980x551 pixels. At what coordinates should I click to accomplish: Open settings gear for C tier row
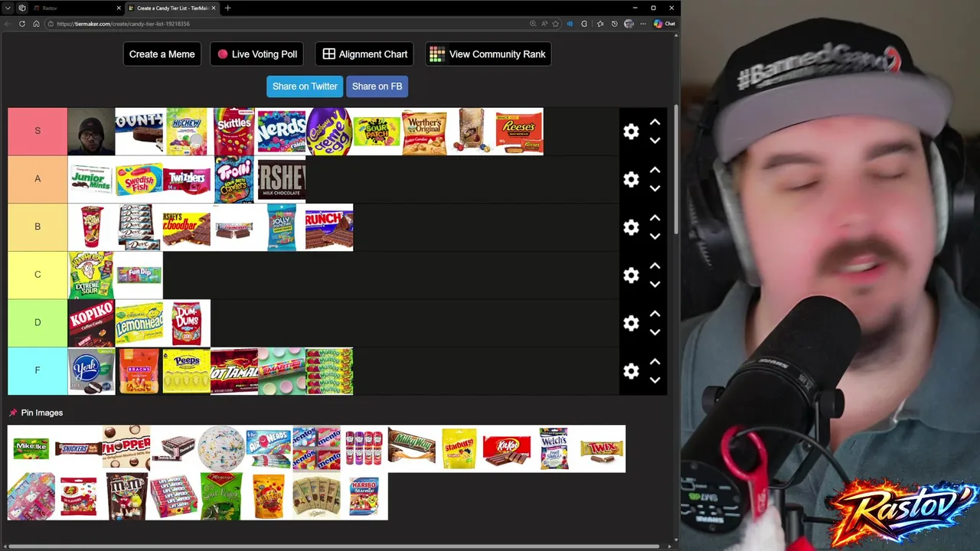[631, 275]
